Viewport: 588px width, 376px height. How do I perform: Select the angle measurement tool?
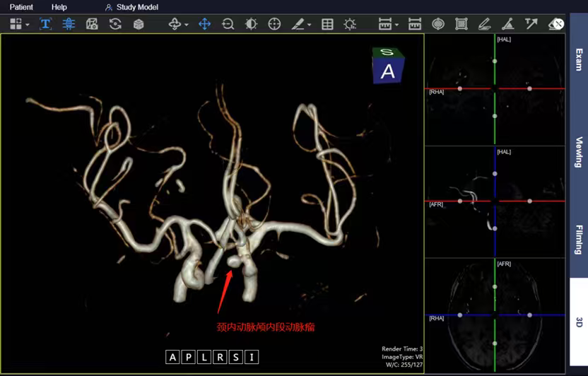(507, 24)
